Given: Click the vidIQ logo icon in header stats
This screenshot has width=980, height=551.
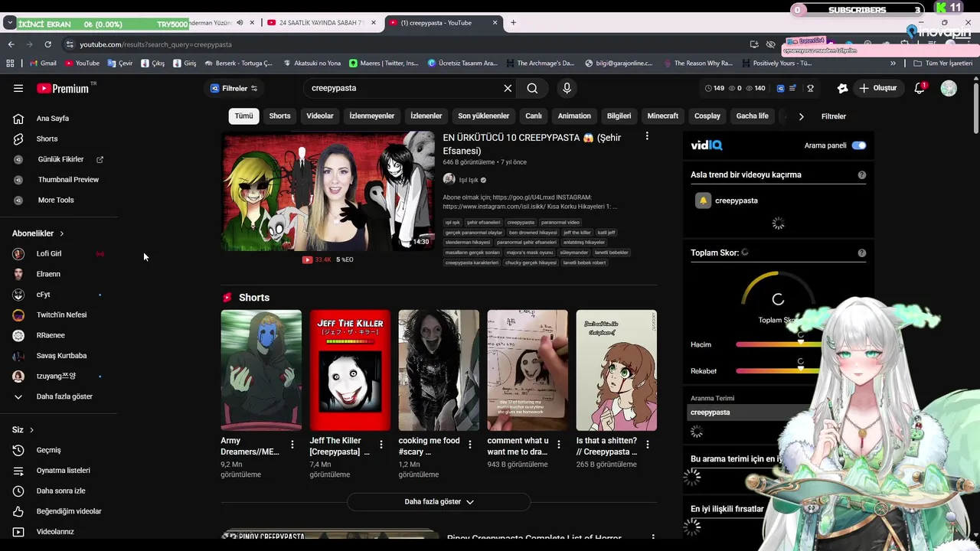Looking at the screenshot, I should point(780,88).
